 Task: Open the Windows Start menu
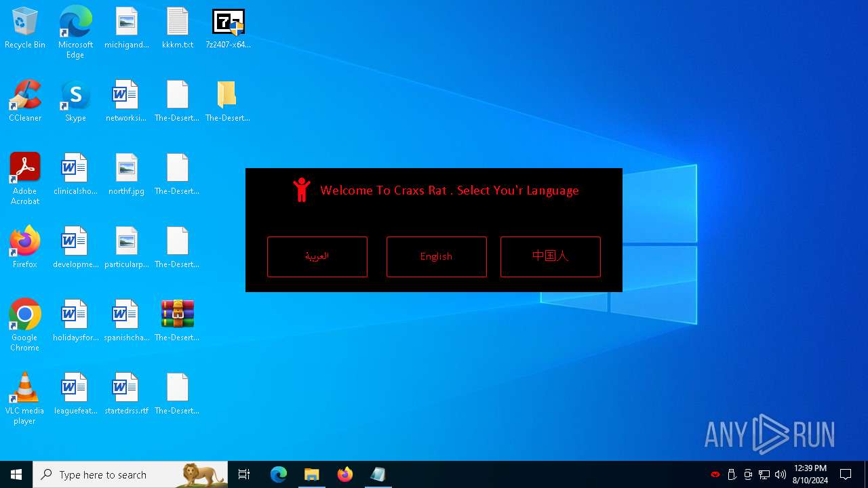pos(16,474)
